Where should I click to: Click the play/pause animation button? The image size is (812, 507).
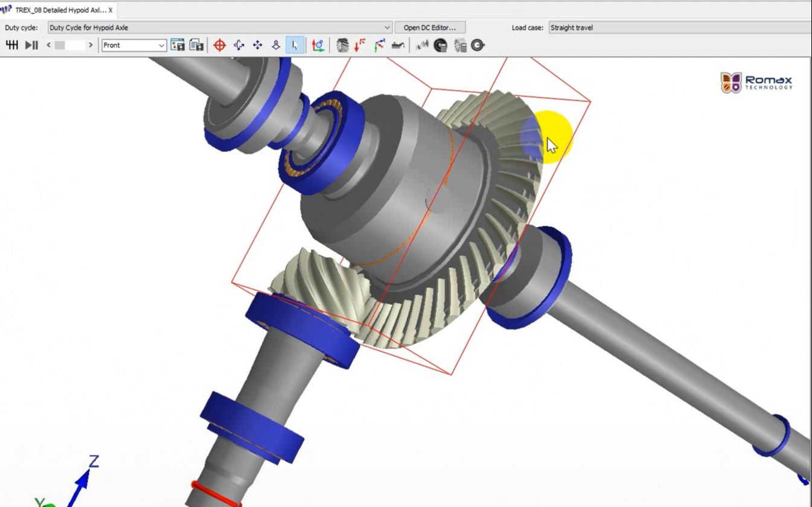32,45
